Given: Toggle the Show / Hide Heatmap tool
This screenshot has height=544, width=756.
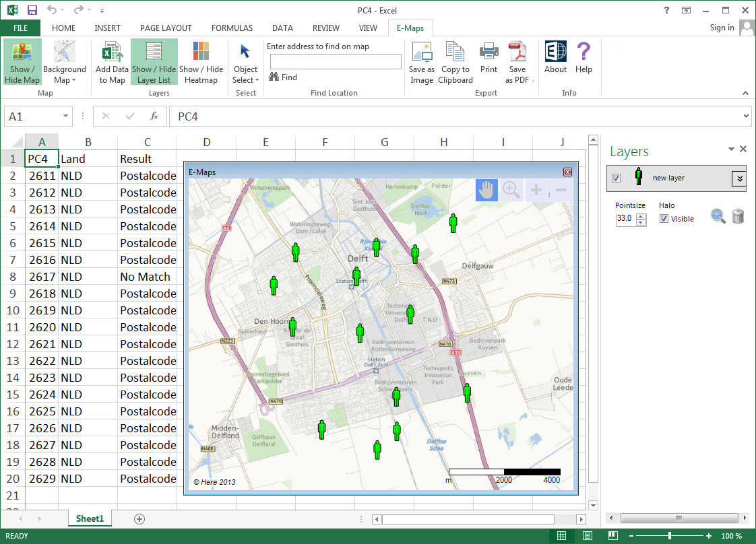Looking at the screenshot, I should 201,61.
